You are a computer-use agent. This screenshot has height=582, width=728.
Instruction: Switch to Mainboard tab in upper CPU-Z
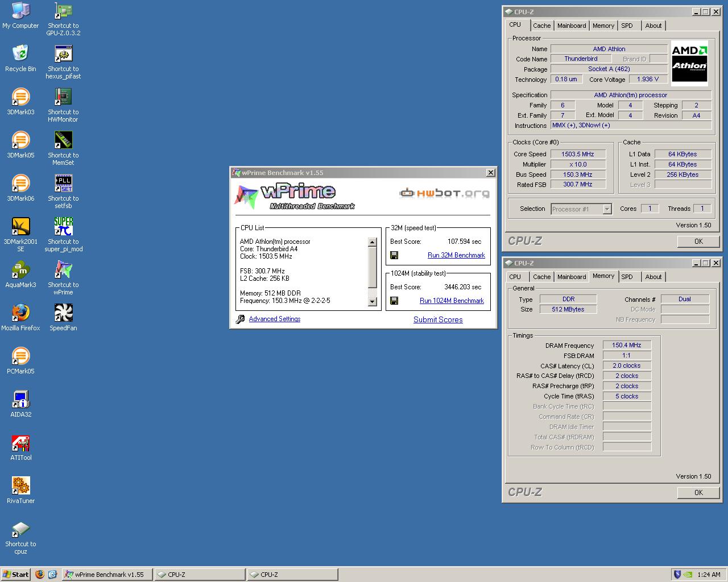(572, 26)
